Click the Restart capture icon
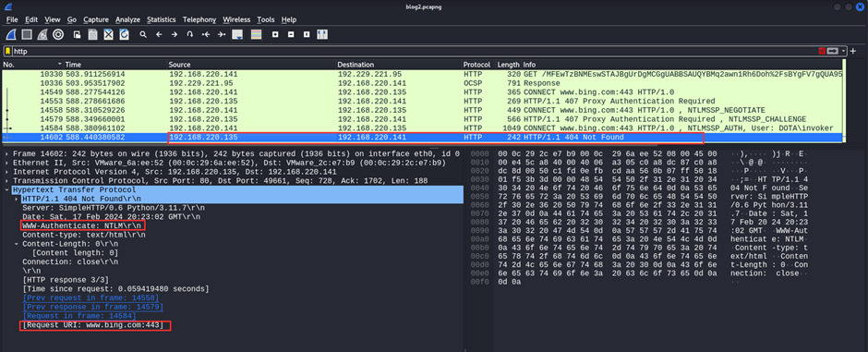868x352 pixels. (42, 34)
